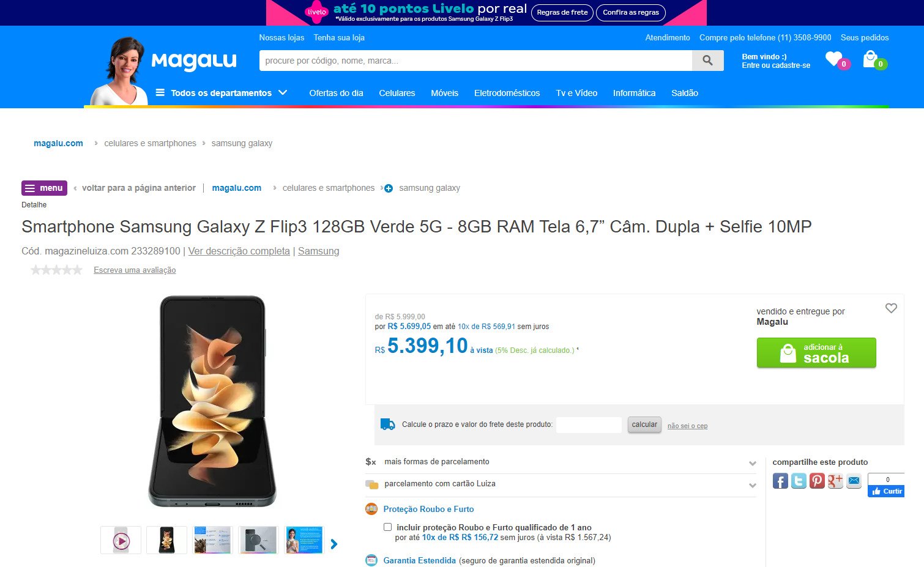Open Todos os departamentos dropdown

coord(222,93)
